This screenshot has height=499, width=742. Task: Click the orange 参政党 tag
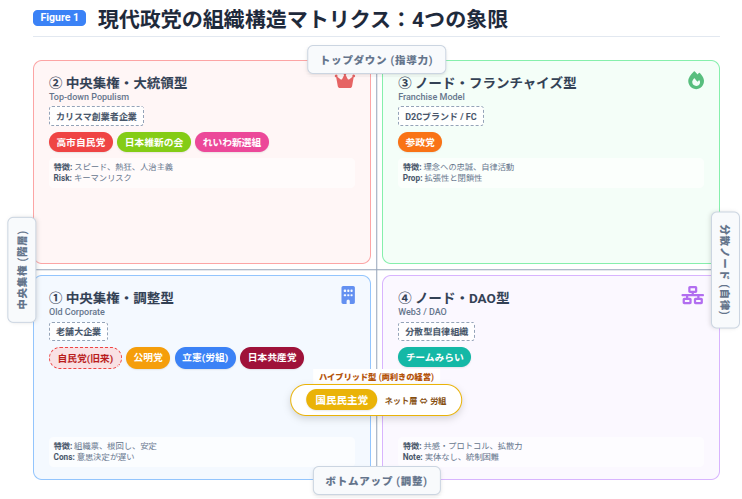[420, 143]
